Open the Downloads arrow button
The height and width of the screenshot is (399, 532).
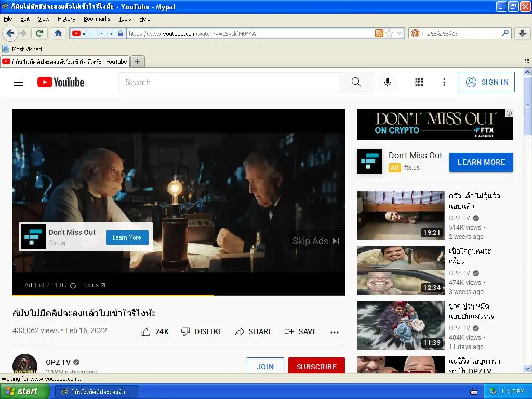point(523,33)
